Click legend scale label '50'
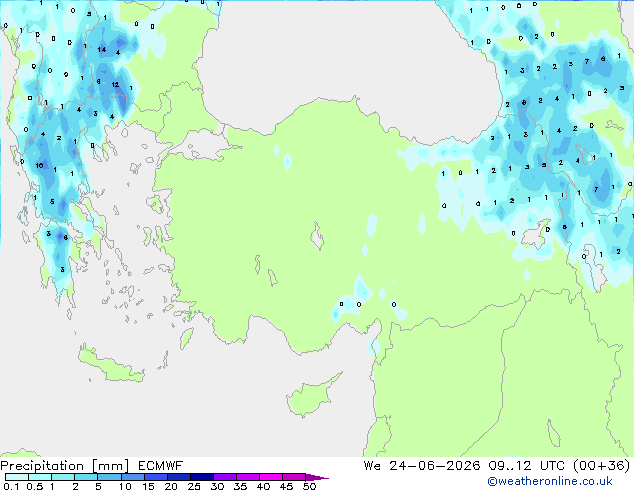The width and height of the screenshot is (634, 490). click(309, 486)
